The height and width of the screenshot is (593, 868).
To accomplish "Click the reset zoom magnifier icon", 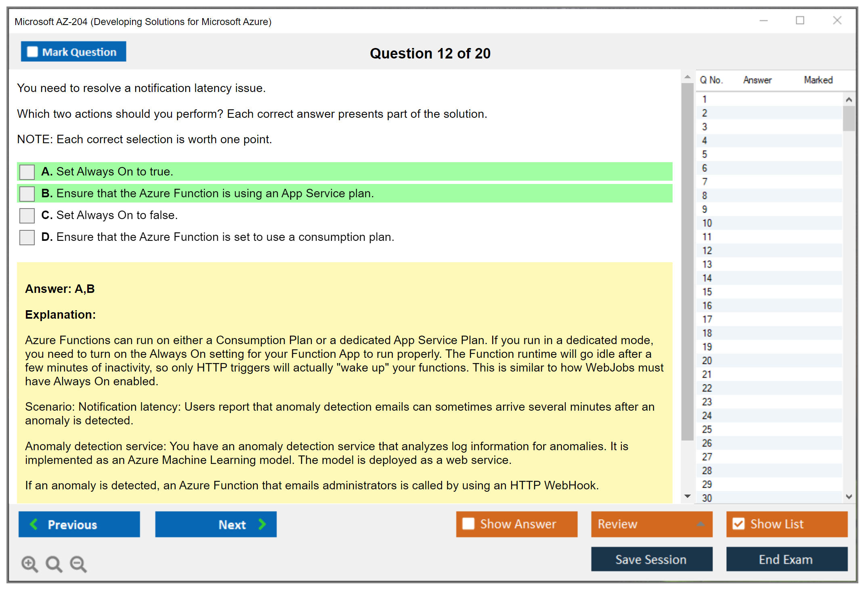I will coord(54,564).
